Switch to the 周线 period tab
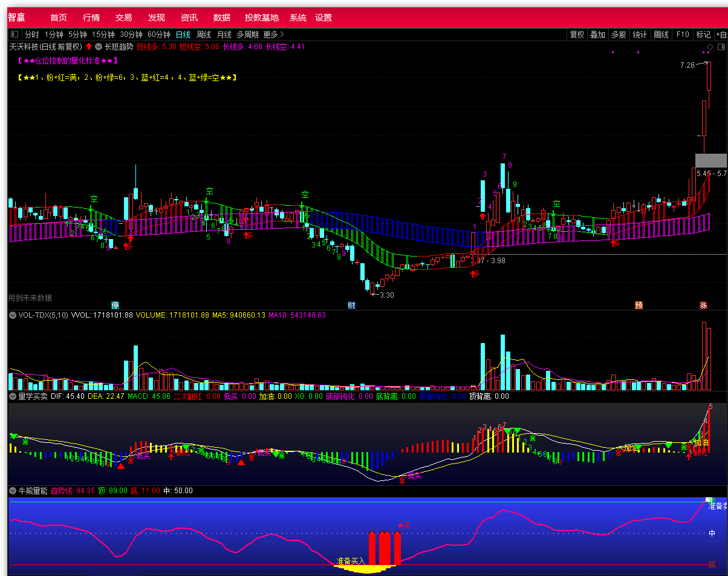Viewport: 728px width, 576px height. pos(204,34)
